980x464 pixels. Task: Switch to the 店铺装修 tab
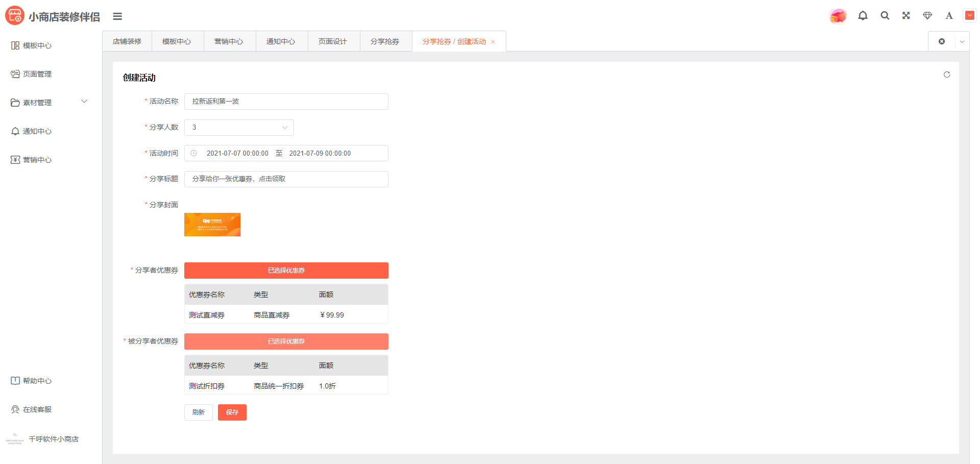pos(127,41)
